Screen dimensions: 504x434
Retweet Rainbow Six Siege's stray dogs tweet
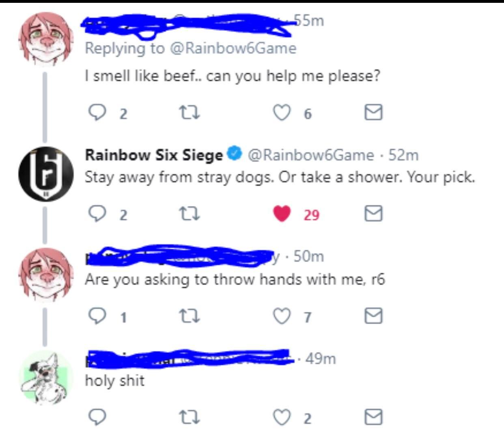click(x=190, y=214)
